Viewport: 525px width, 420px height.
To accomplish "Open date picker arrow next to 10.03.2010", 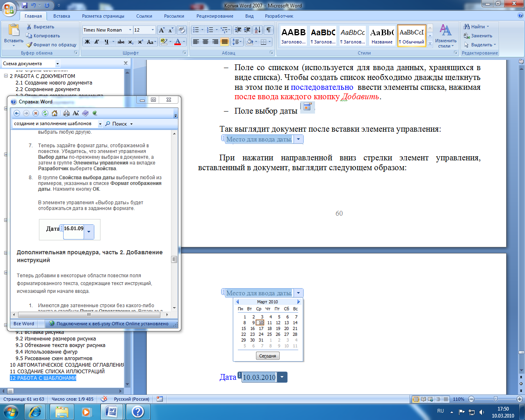I will coord(282,377).
